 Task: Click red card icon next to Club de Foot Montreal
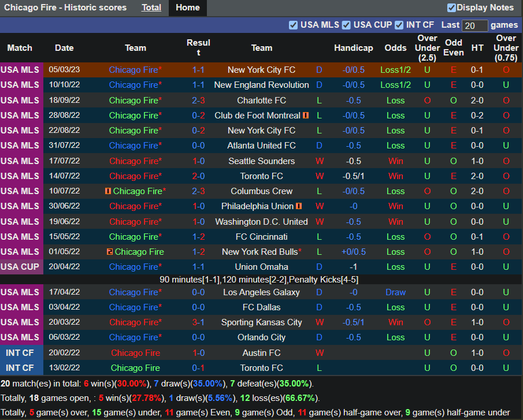(x=306, y=116)
